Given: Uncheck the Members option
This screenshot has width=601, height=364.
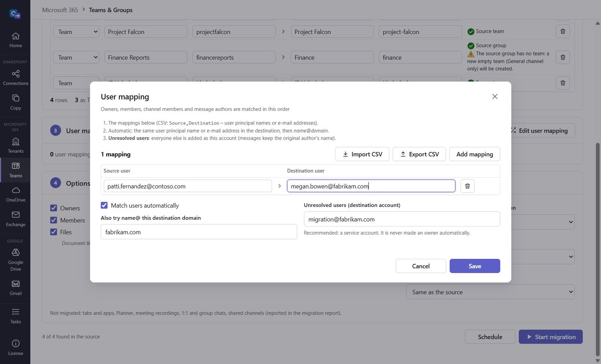Looking at the screenshot, I should coord(54,220).
